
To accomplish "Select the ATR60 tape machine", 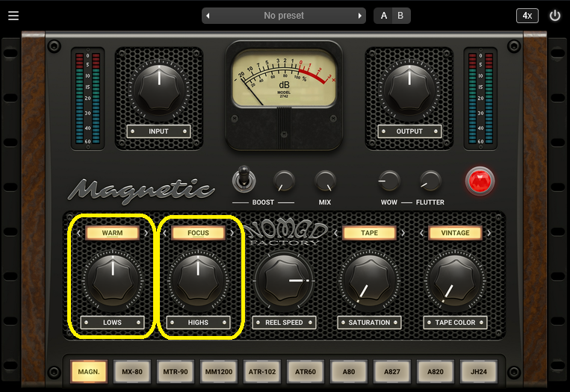I will pyautogui.click(x=306, y=372).
